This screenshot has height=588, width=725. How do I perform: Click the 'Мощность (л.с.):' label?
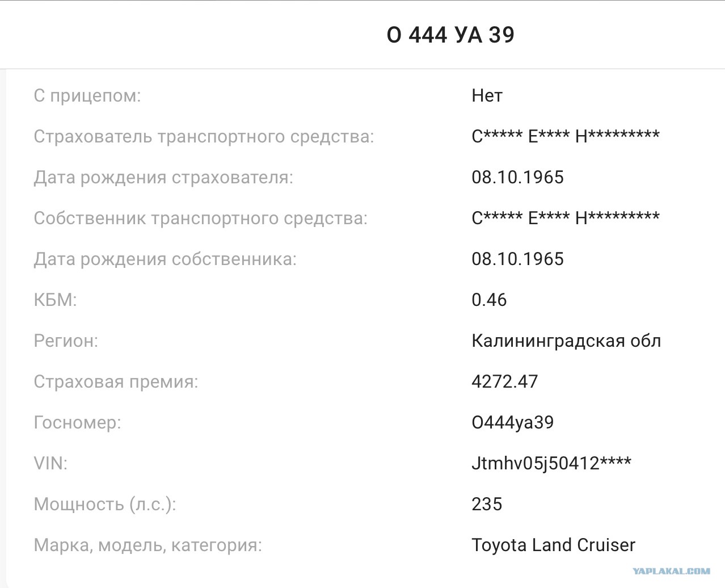click(105, 505)
